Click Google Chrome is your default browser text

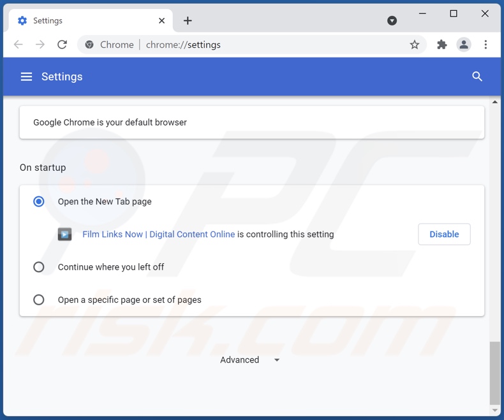pos(110,122)
